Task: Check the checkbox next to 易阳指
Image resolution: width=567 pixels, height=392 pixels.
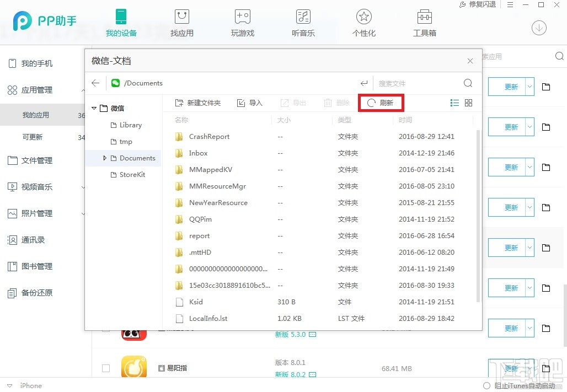Action: click(106, 368)
